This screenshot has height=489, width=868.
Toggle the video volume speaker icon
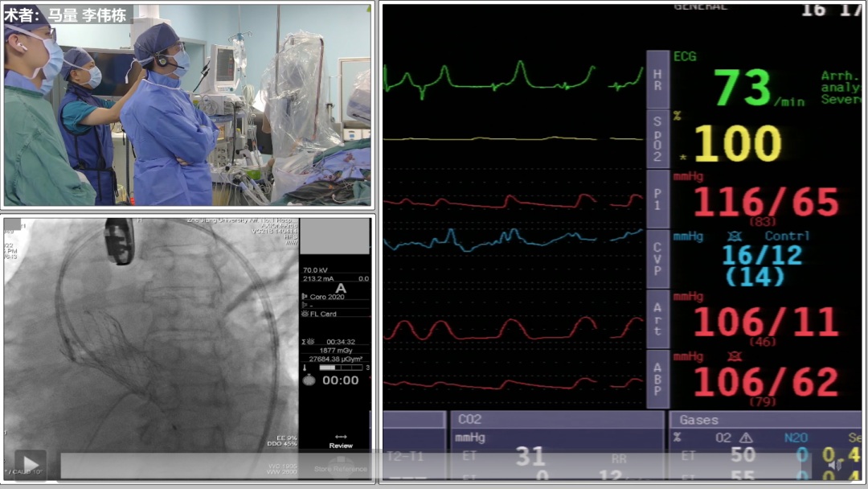click(x=835, y=465)
